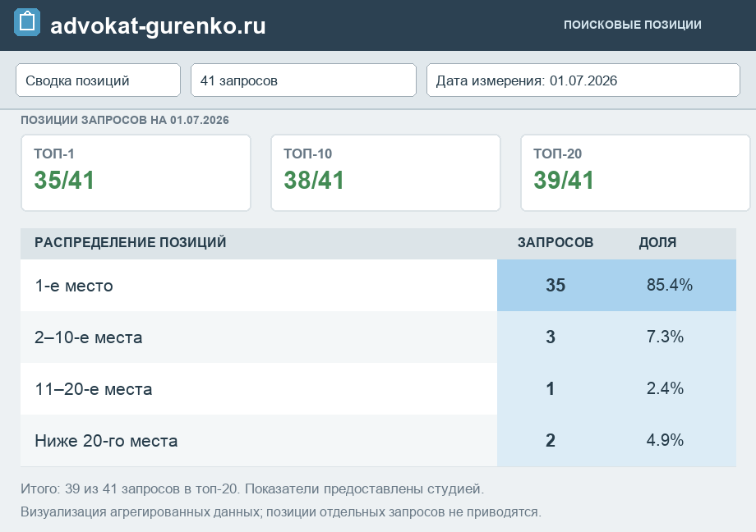The height and width of the screenshot is (532, 756).
Task: Click the count 3 for 2–10-е места
Action: point(551,337)
